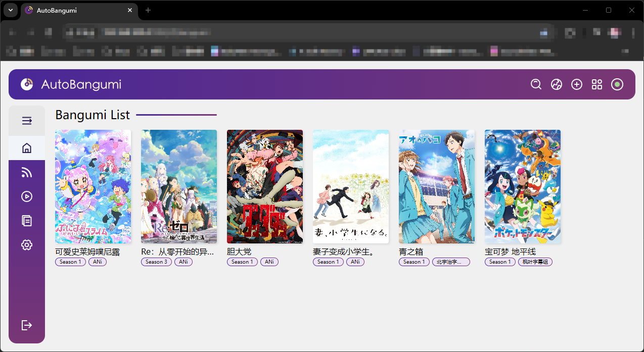
Task: Click the title text Re: 从零开始的异…
Action: click(177, 252)
